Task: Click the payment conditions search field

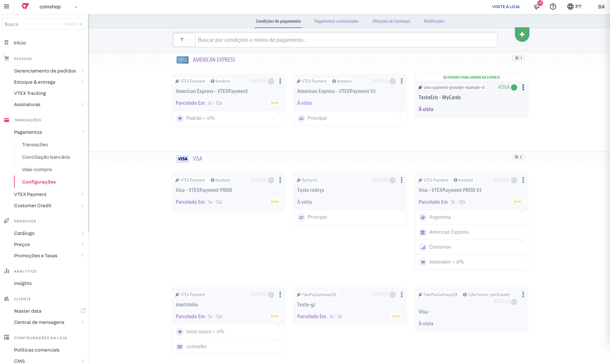Action: tap(346, 40)
